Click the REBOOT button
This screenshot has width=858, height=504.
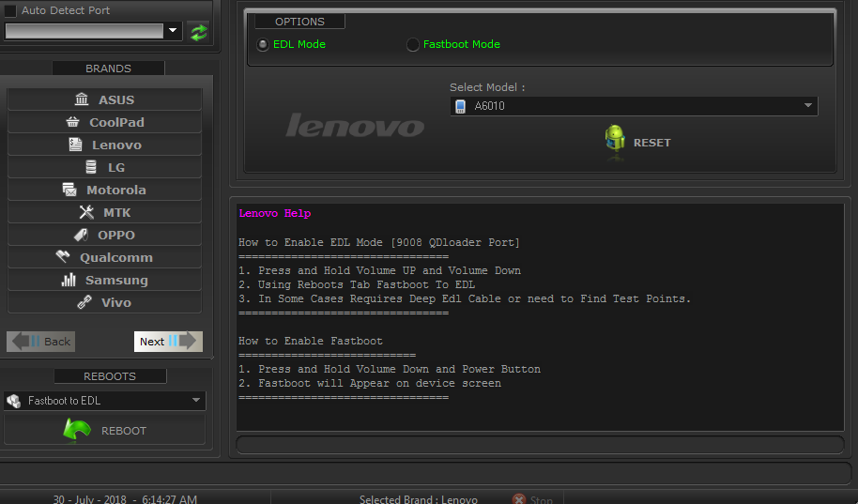[104, 430]
